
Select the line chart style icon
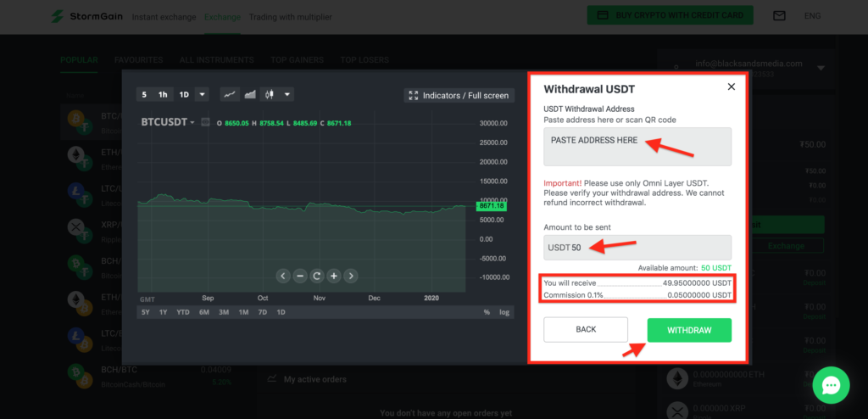point(230,95)
